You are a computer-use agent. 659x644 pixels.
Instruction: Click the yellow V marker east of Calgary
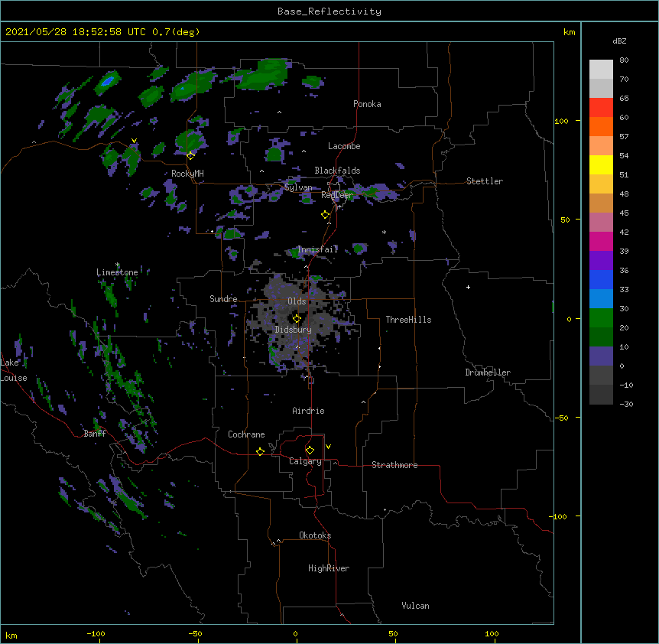[x=328, y=447]
